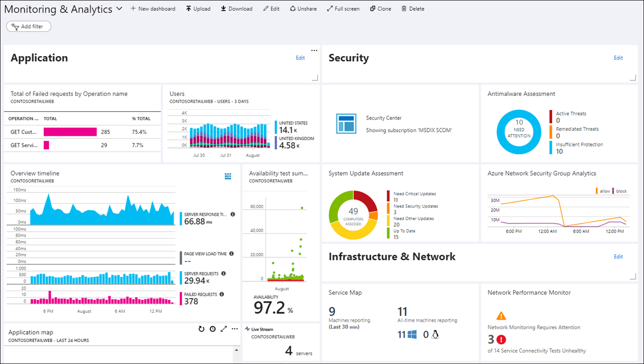Click Edit link in the Security section
The height and width of the screenshot is (364, 644).
pos(618,58)
